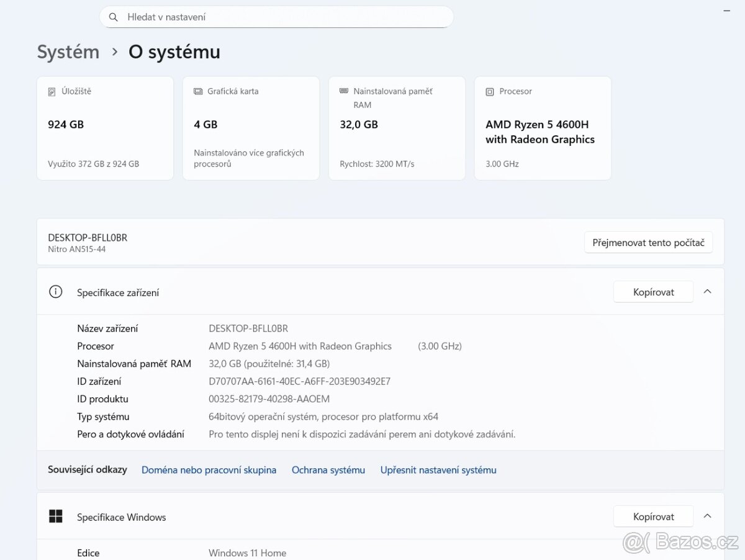Image resolution: width=745 pixels, height=560 pixels.
Task: Click the Windows logo beside Specifikace Windows
Action: click(56, 517)
